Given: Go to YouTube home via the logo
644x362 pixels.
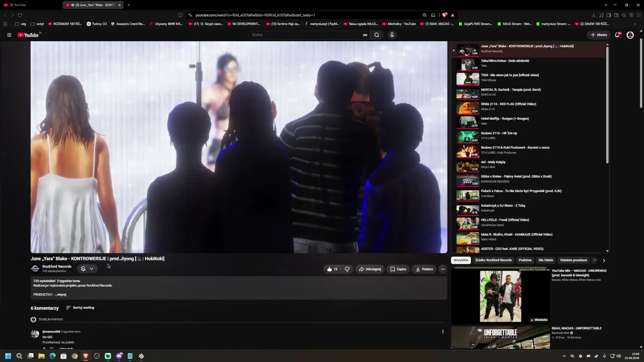Looking at the screenshot, I should 28,35.
